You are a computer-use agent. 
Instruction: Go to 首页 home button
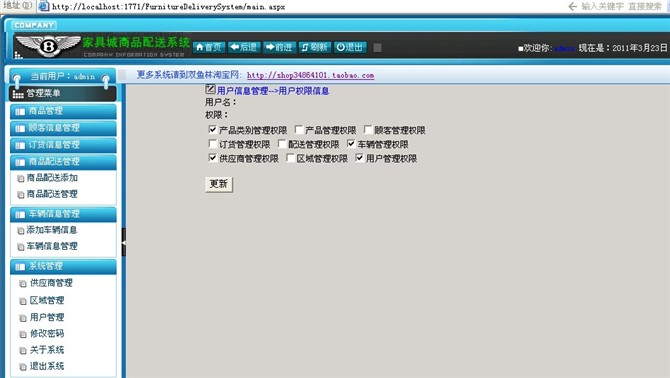click(209, 47)
